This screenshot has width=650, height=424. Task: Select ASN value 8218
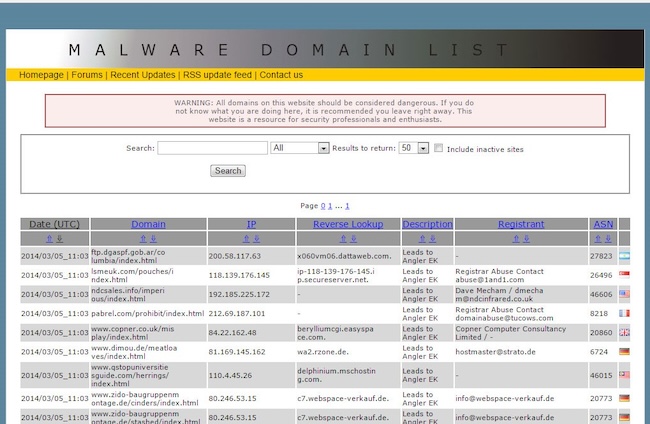tap(599, 313)
